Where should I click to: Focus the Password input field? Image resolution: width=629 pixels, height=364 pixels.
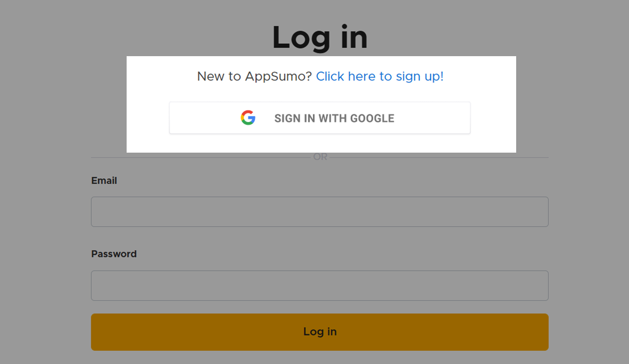320,285
